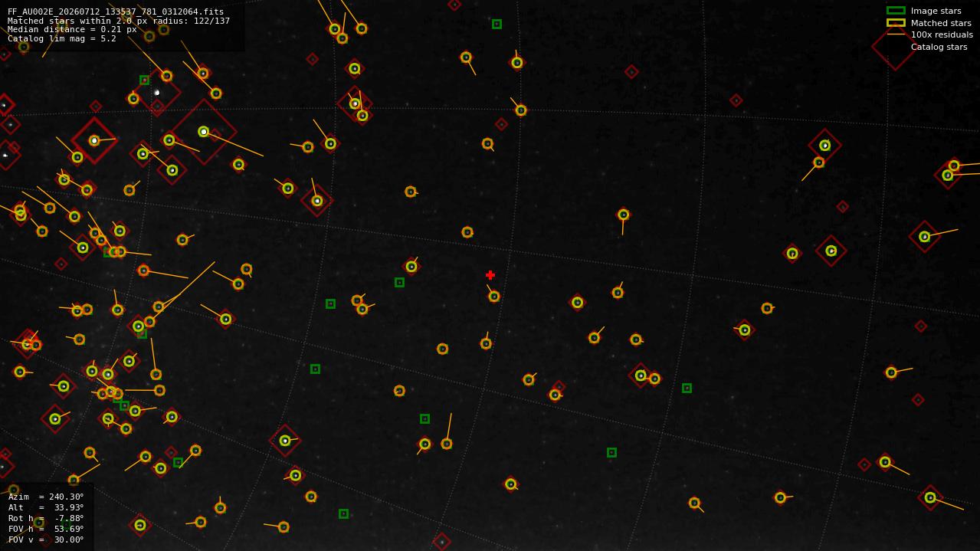This screenshot has height=551, width=980.
Task: Click the 'Image stars' legend label
Action: [936, 11]
